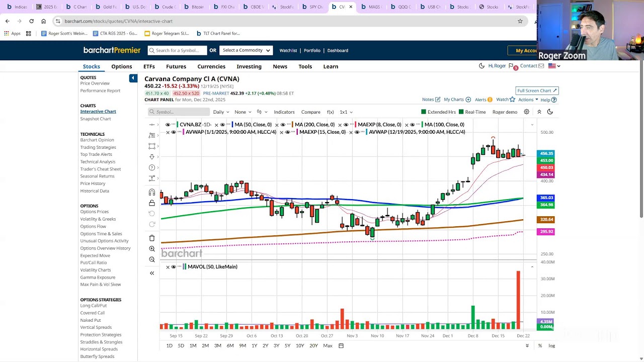Hide the MAEXP (8, Close, 0) line
The image size is (644, 362).
pos(346,125)
